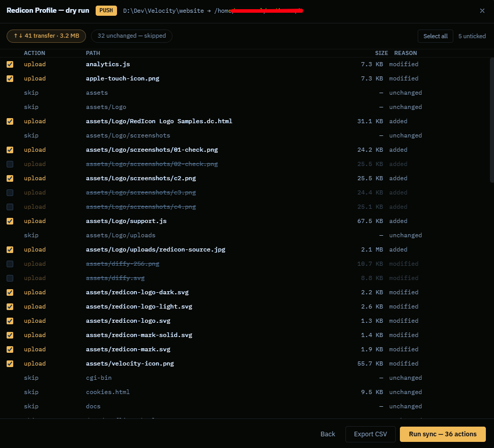The height and width of the screenshot is (448, 494).
Task: Toggle assets/redicon-logo.svg checkbox
Action: [10, 321]
